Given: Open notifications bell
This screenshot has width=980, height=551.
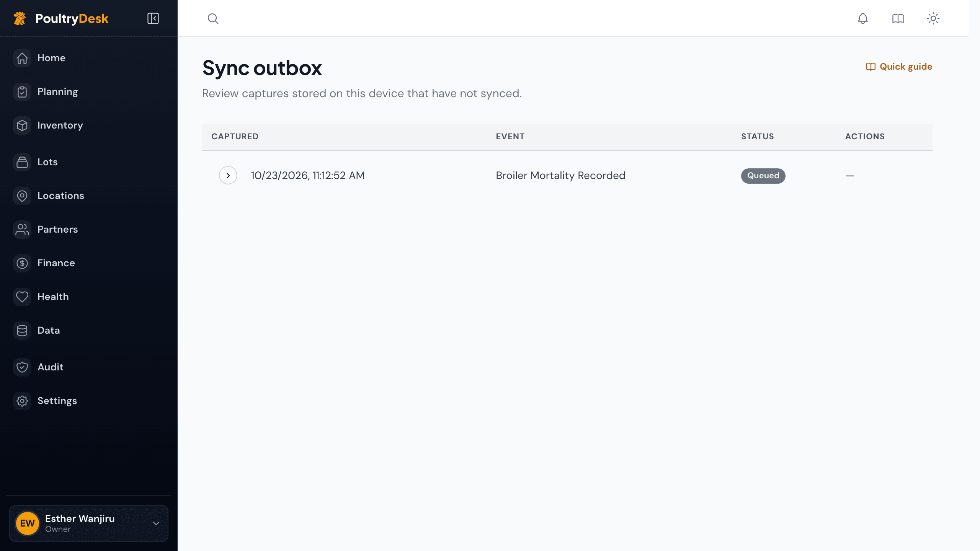Looking at the screenshot, I should (x=862, y=18).
